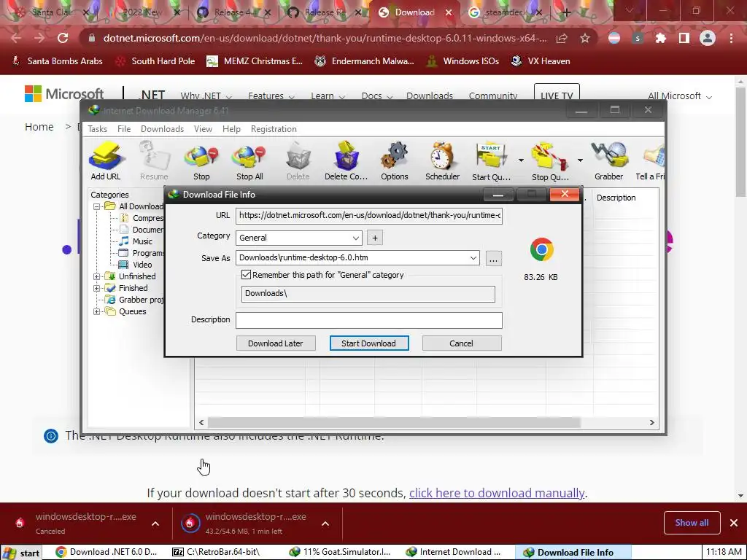Image resolution: width=747 pixels, height=560 pixels.
Task: Click Show all downloads button
Action: [x=692, y=523]
